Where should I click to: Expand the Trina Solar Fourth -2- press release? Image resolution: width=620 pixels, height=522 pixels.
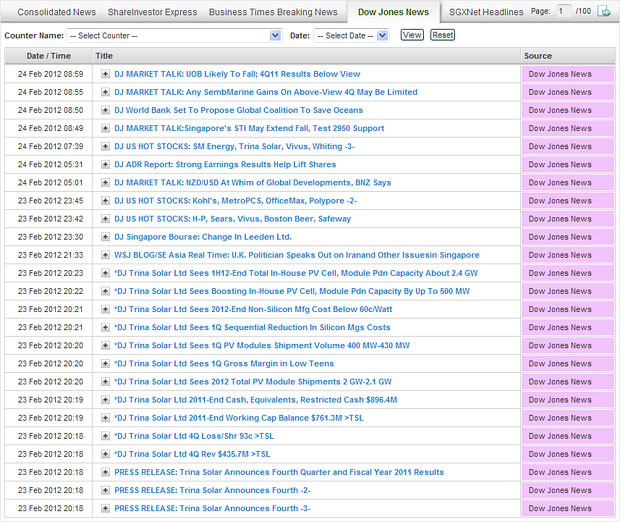click(105, 490)
